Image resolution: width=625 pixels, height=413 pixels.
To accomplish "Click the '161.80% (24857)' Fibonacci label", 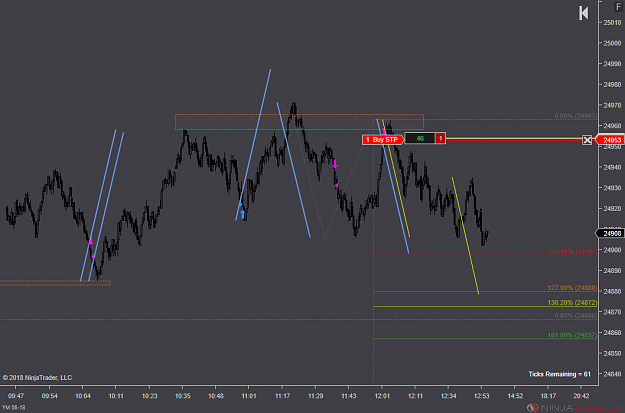I will pos(572,335).
